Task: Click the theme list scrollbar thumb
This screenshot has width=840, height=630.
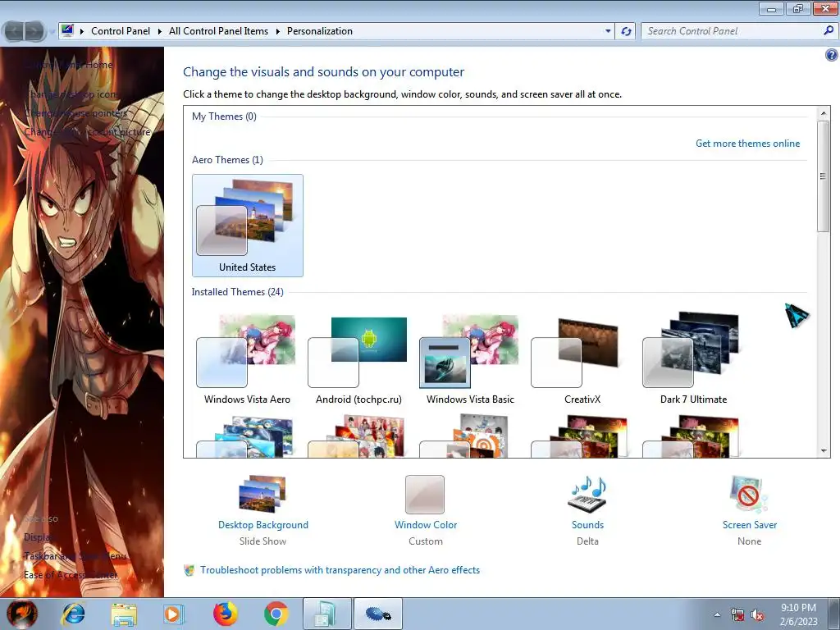Action: 824,176
